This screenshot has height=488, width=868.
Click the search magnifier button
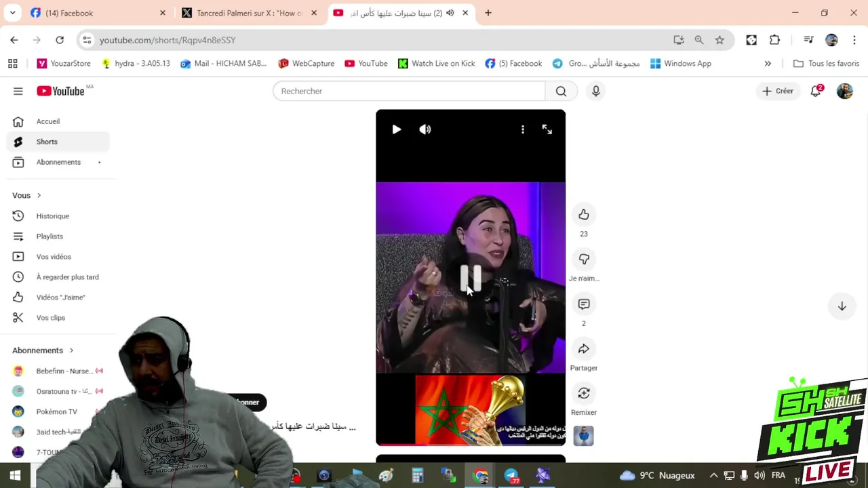561,91
